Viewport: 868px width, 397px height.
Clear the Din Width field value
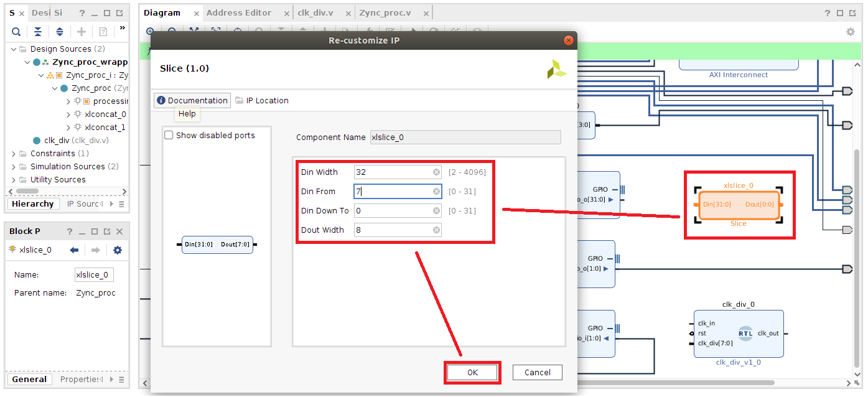click(436, 172)
